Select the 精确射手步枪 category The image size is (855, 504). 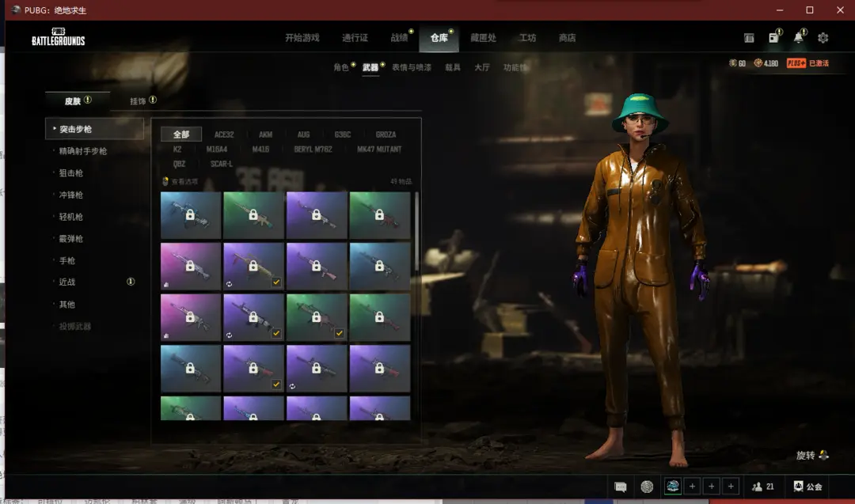coord(83,151)
